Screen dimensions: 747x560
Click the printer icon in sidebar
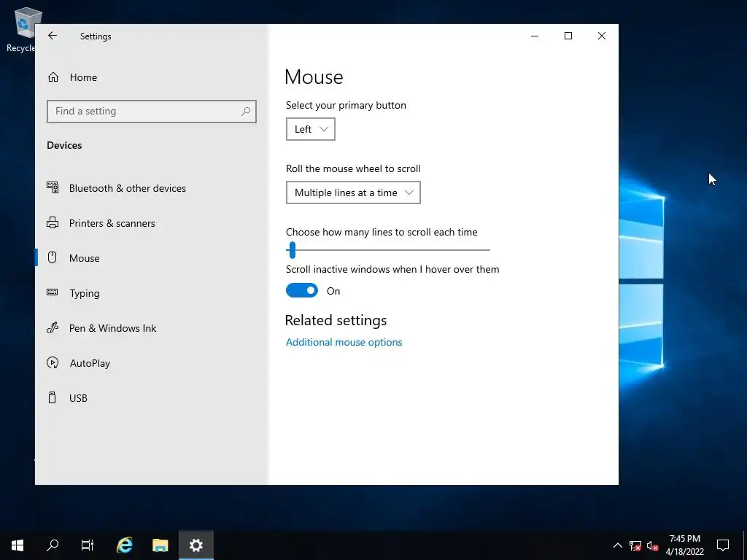click(x=53, y=223)
